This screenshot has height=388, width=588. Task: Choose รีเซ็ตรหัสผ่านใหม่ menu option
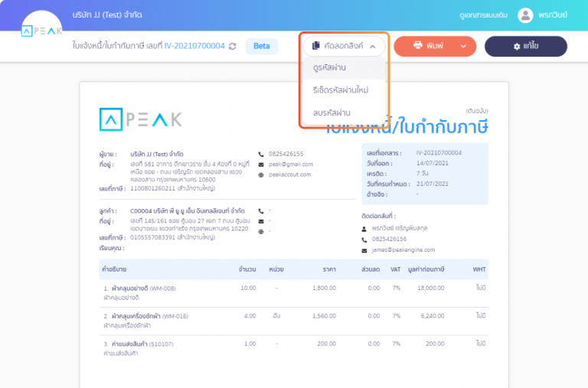coord(345,90)
